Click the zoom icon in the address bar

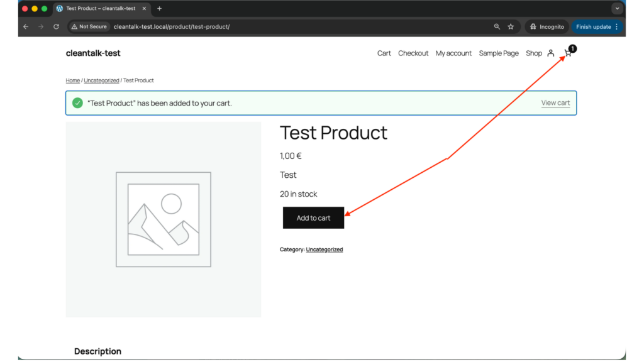point(497,26)
